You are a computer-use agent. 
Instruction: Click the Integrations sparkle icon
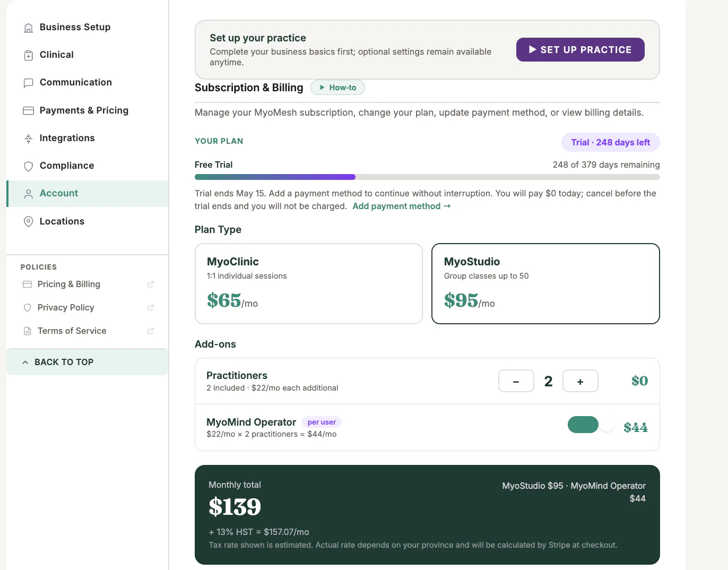point(29,139)
